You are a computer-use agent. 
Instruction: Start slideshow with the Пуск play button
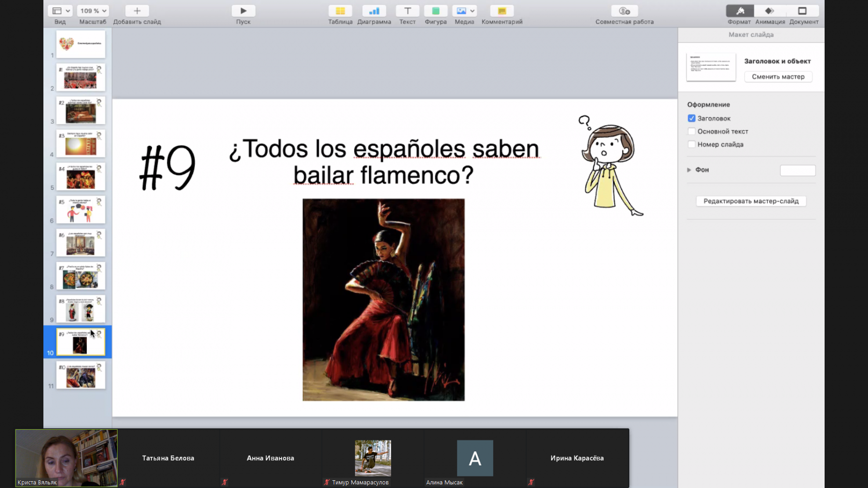point(244,11)
